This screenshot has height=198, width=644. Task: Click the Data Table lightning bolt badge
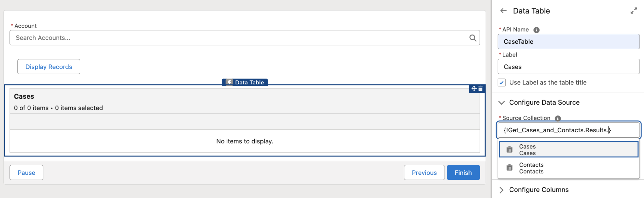[229, 82]
